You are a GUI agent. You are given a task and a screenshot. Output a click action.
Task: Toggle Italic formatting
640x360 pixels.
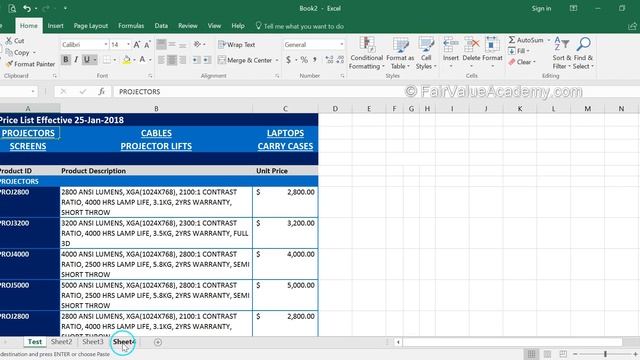tap(76, 60)
